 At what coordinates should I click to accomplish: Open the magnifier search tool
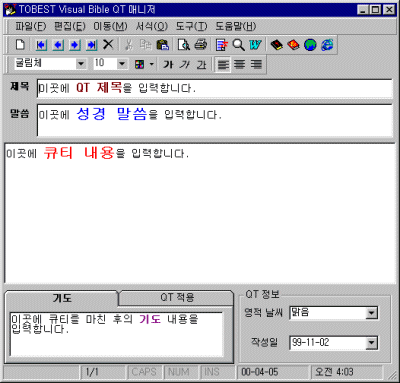pyautogui.click(x=238, y=45)
